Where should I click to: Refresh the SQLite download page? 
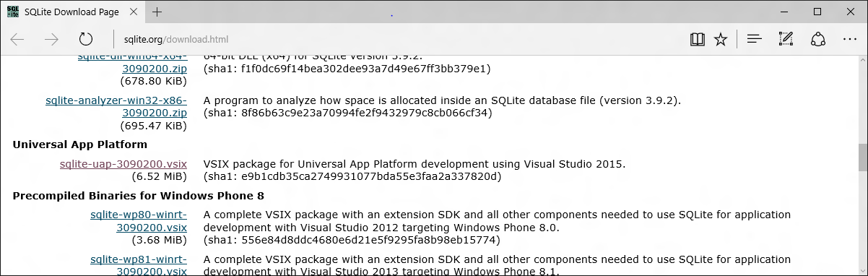(x=86, y=39)
